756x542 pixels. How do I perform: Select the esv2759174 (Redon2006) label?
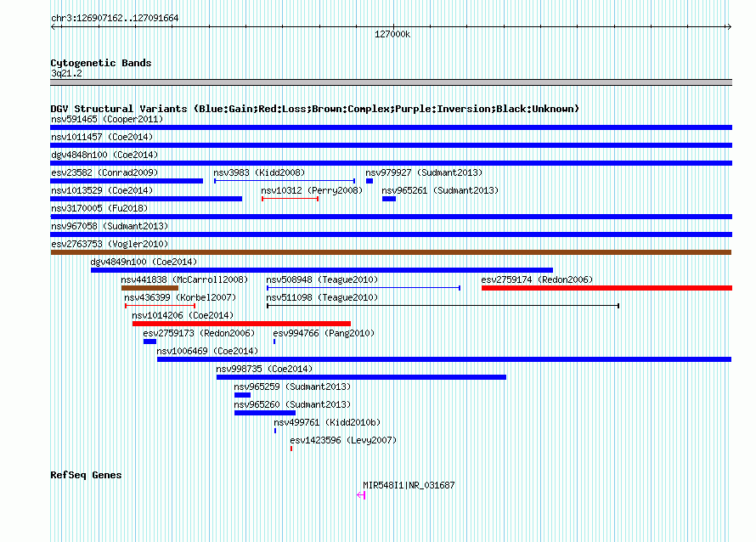(537, 279)
